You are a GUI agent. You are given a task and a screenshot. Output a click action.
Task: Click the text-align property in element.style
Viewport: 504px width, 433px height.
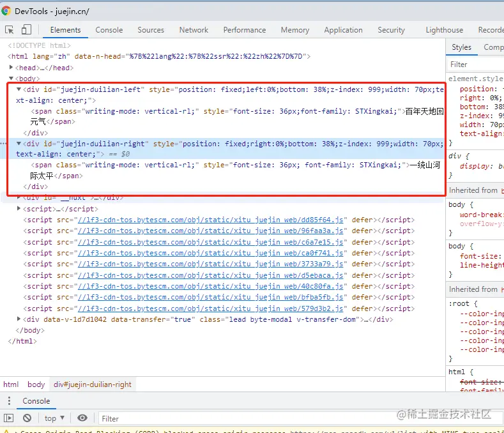[x=481, y=133]
